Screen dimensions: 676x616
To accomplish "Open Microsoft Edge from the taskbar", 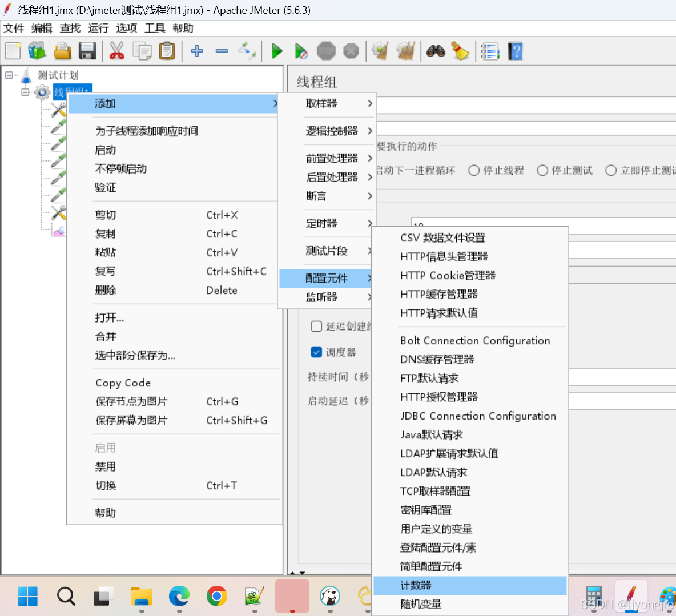I will 179,597.
